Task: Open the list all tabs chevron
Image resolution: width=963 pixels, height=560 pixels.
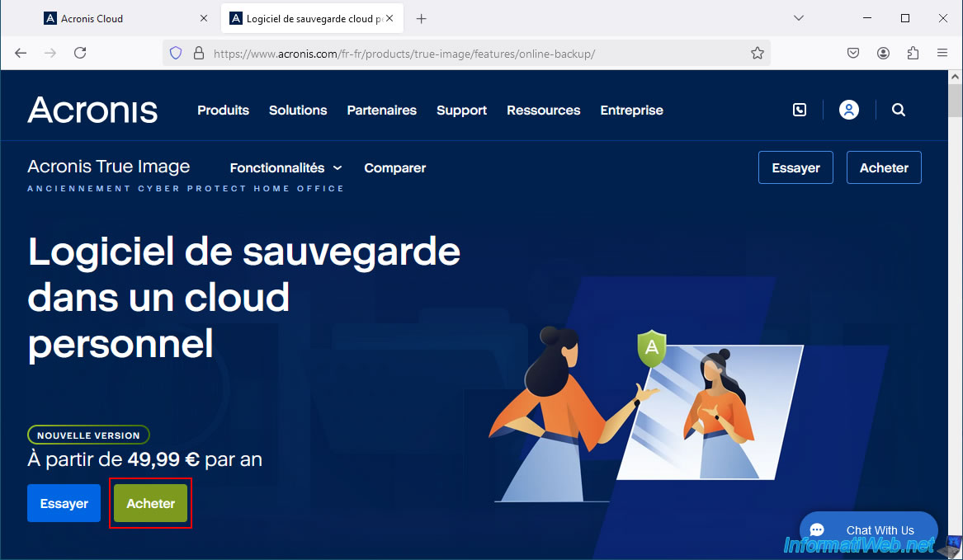Action: coord(798,18)
